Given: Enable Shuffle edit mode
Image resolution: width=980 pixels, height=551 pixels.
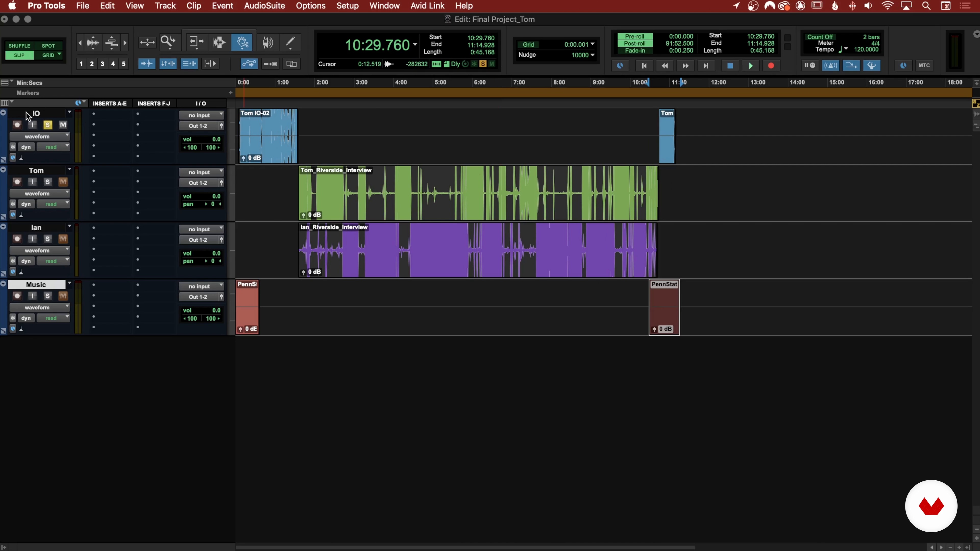Looking at the screenshot, I should point(19,46).
